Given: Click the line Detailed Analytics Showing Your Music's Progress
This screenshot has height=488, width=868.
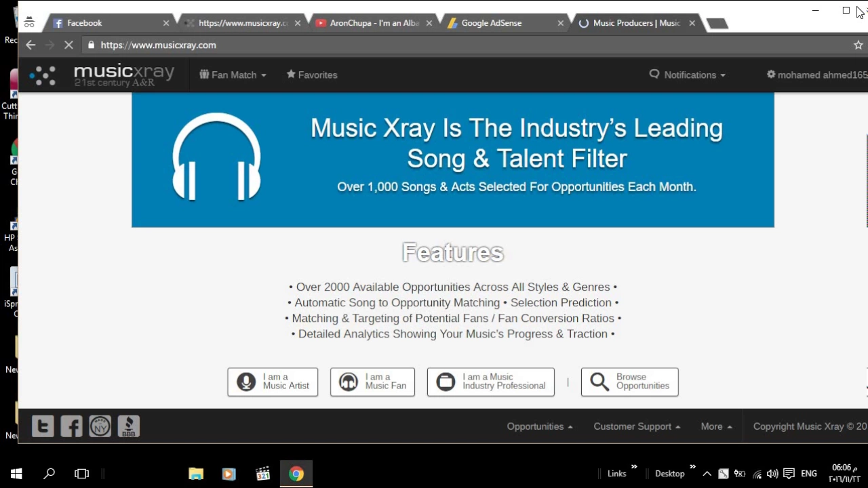Looking at the screenshot, I should pos(453,333).
